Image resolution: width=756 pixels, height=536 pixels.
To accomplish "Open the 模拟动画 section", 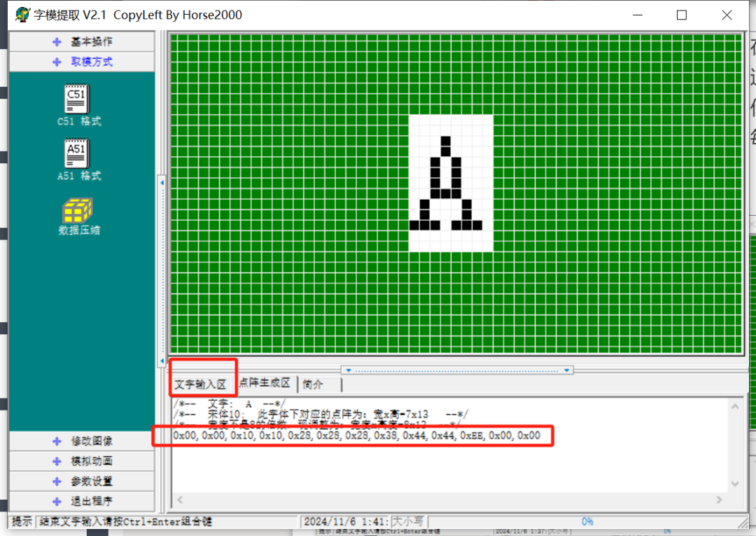I will tap(82, 461).
